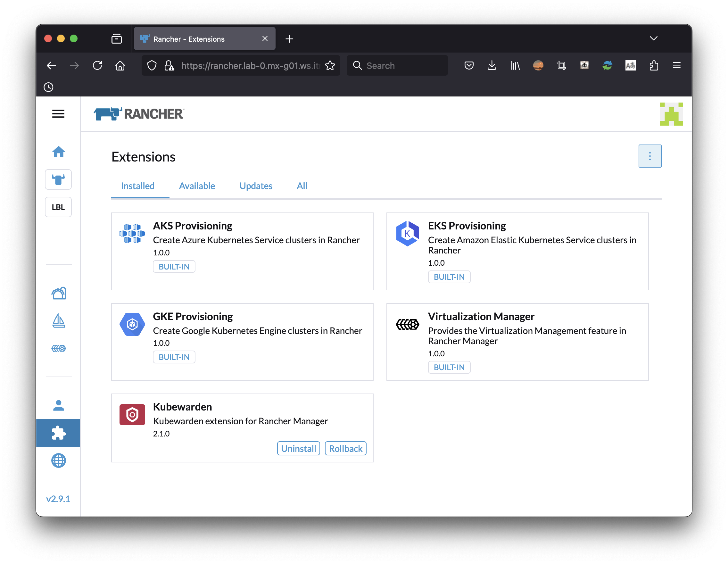Open the Downloads panel

(x=492, y=66)
